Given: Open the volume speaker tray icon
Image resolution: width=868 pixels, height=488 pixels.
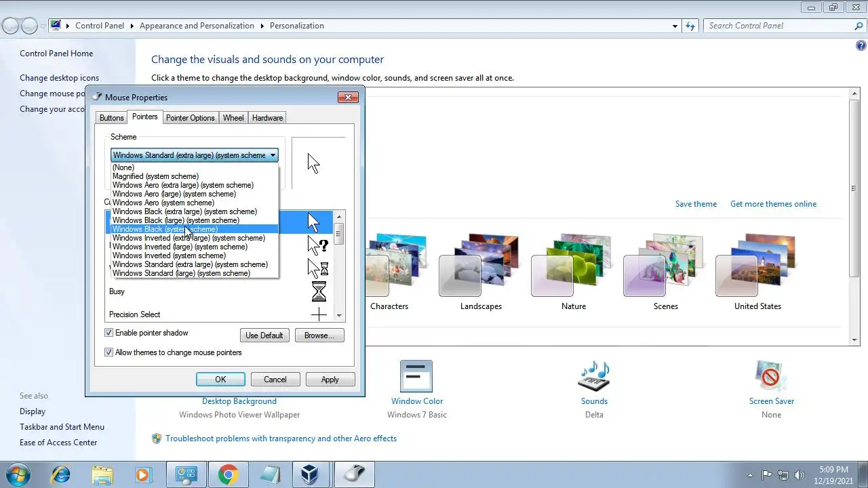Looking at the screenshot, I should [800, 475].
